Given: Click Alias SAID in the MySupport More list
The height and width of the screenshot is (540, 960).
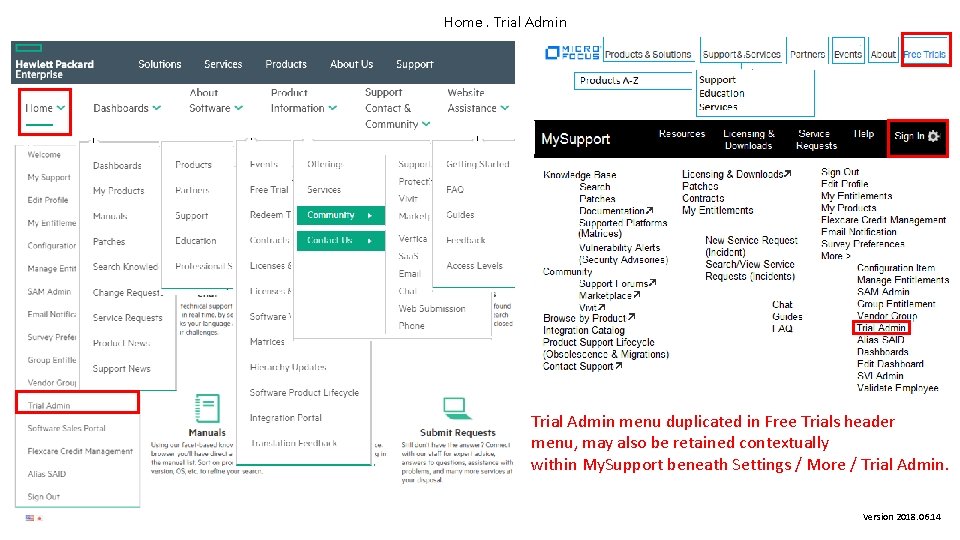Looking at the screenshot, I should [881, 340].
